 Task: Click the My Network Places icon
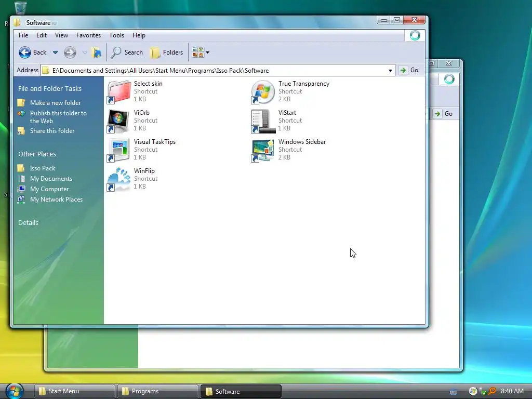tap(21, 199)
